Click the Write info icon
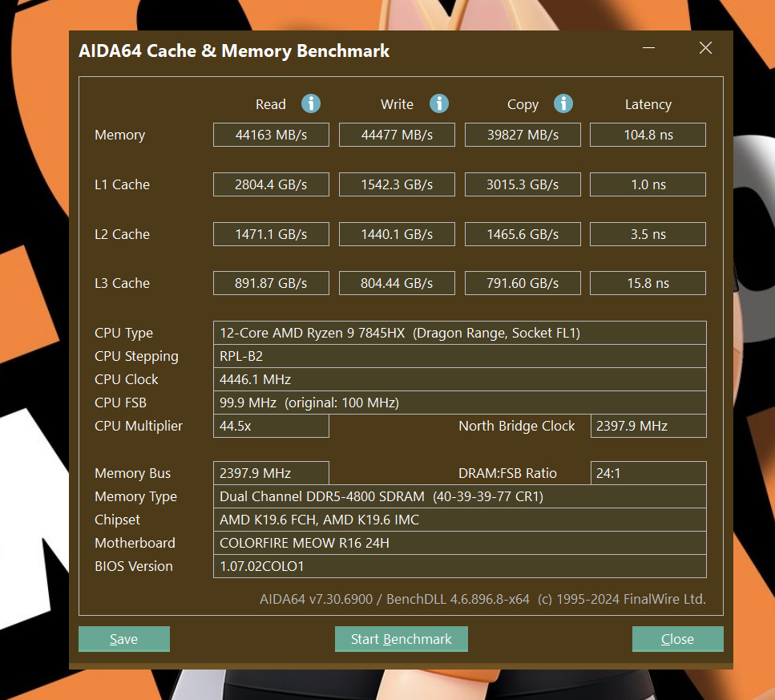This screenshot has width=775, height=700. pyautogui.click(x=439, y=103)
